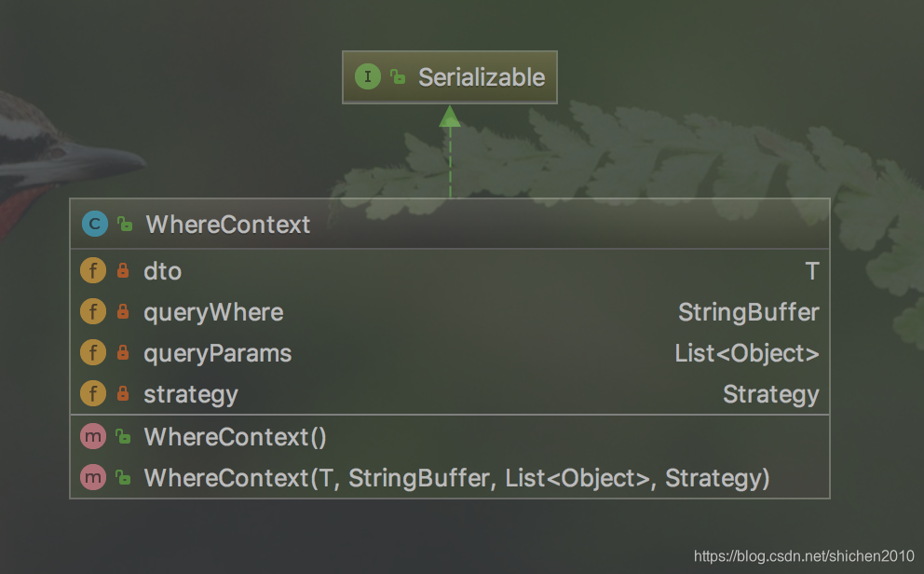This screenshot has width=924, height=574.
Task: Click the public visibility icon beside Serializable
Action: [x=398, y=77]
